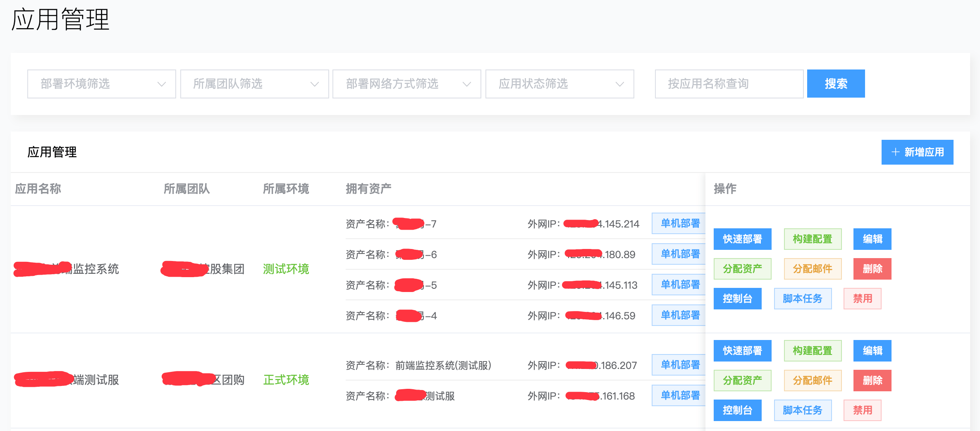980x431 pixels.
Task: Open the 部署网络方式筛选 dropdown
Action: click(406, 84)
